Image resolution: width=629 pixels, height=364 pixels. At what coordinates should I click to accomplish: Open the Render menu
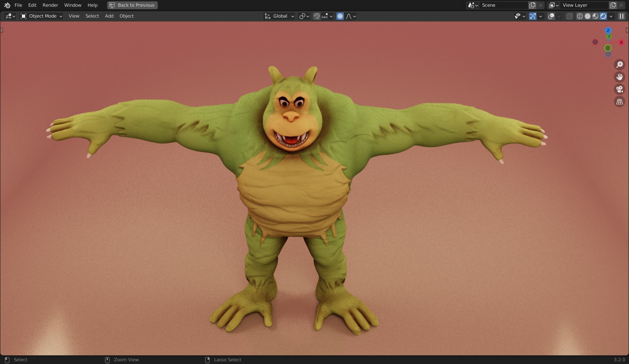(50, 5)
